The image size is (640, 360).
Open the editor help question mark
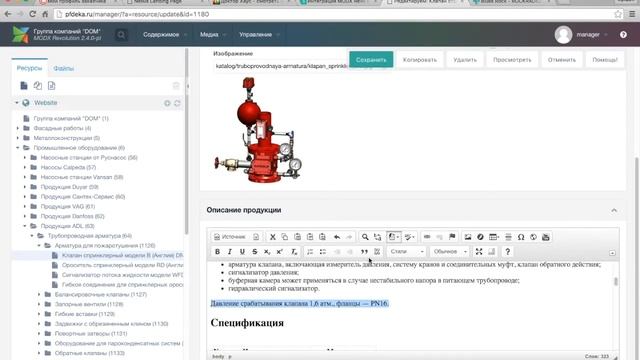coord(508,251)
